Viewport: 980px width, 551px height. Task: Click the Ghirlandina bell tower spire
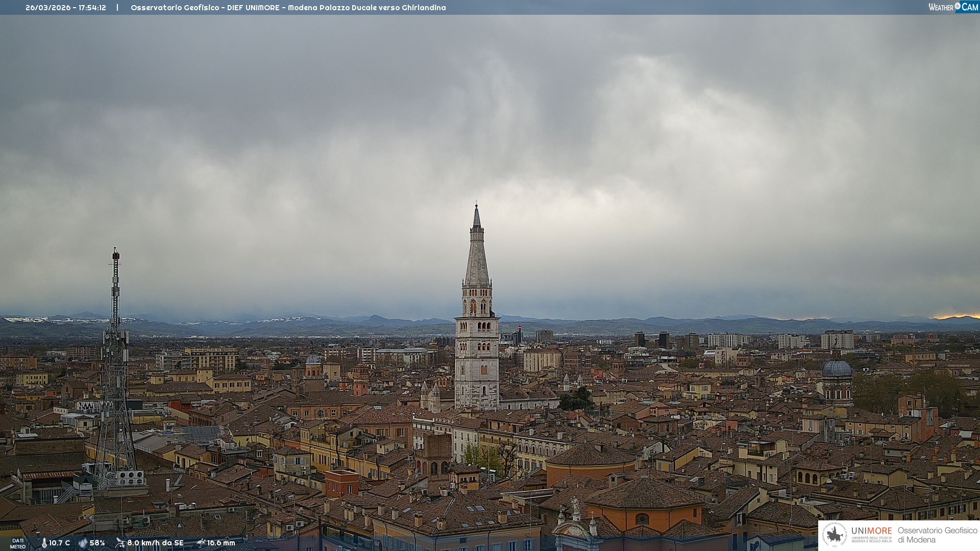(x=477, y=255)
